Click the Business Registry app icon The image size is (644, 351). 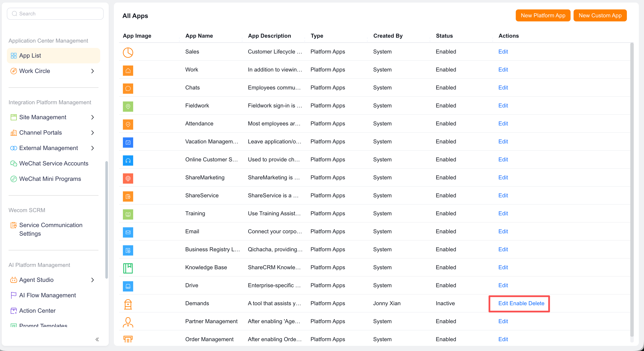click(128, 250)
